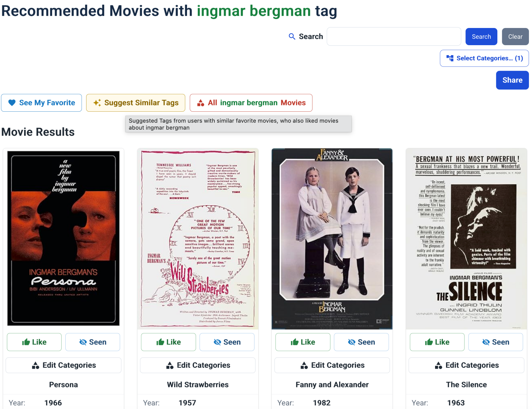Viewport: 532px width, 409px height.
Task: Open the Wild Strawberries movie poster
Action: pos(198,239)
